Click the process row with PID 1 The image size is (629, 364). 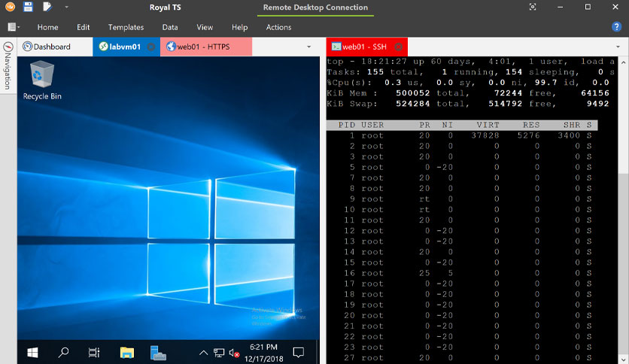point(462,135)
